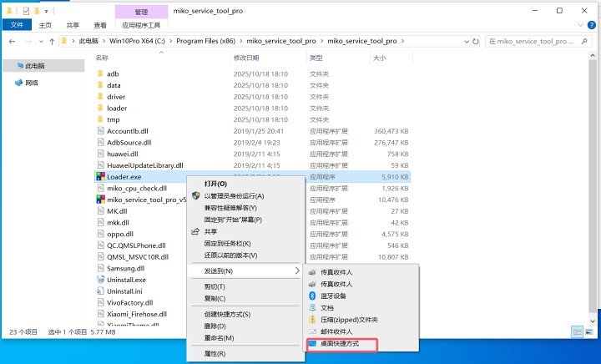Choose 打开(O) in the context menu
This screenshot has width=601, height=364.
tap(215, 184)
